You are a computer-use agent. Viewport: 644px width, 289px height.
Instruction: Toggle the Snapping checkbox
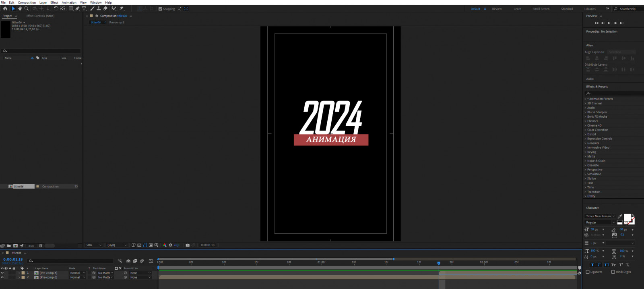pyautogui.click(x=161, y=9)
